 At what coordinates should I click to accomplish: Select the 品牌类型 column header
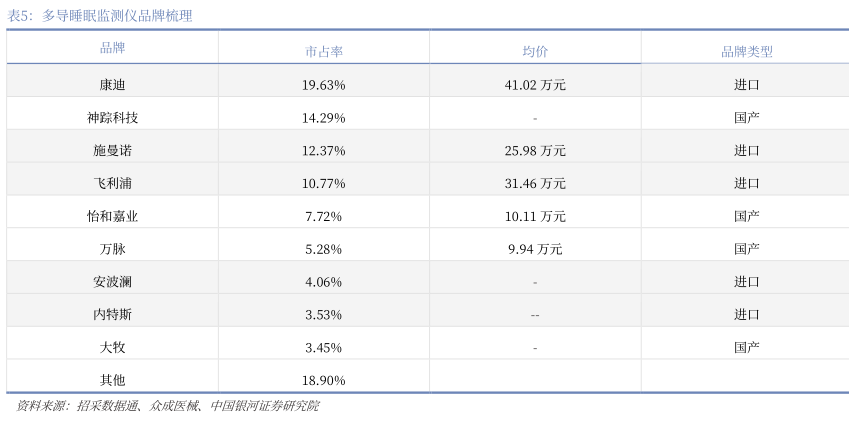(x=746, y=51)
